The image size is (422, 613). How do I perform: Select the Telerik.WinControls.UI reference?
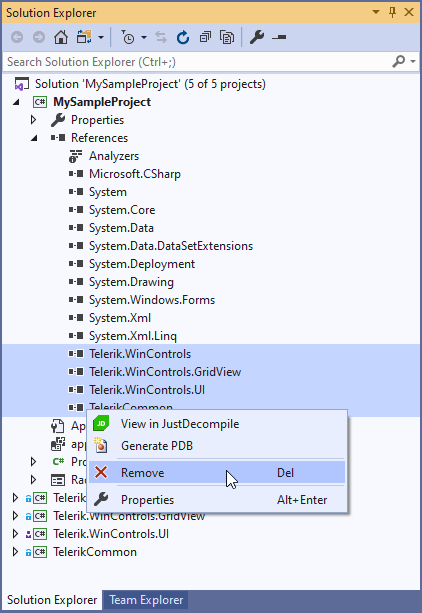pos(147,390)
